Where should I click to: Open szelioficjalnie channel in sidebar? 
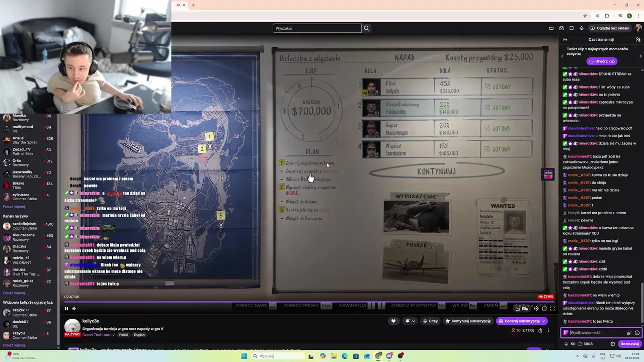pos(30,226)
